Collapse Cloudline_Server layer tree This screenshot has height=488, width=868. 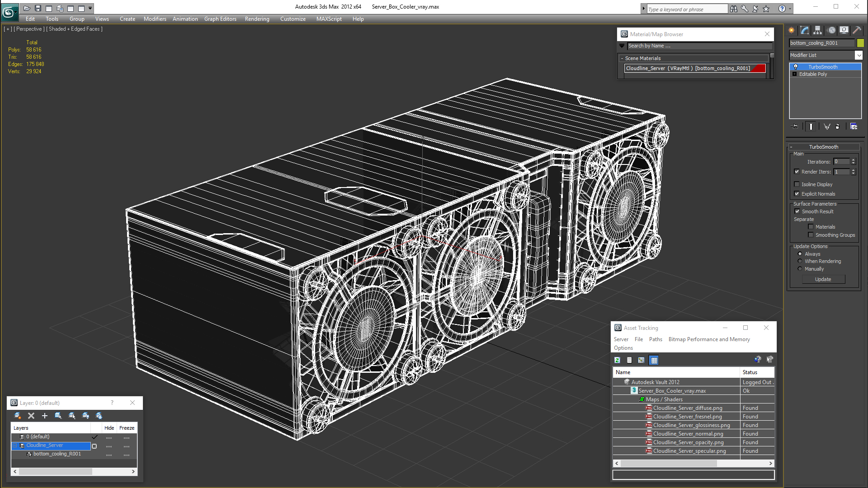[15, 446]
